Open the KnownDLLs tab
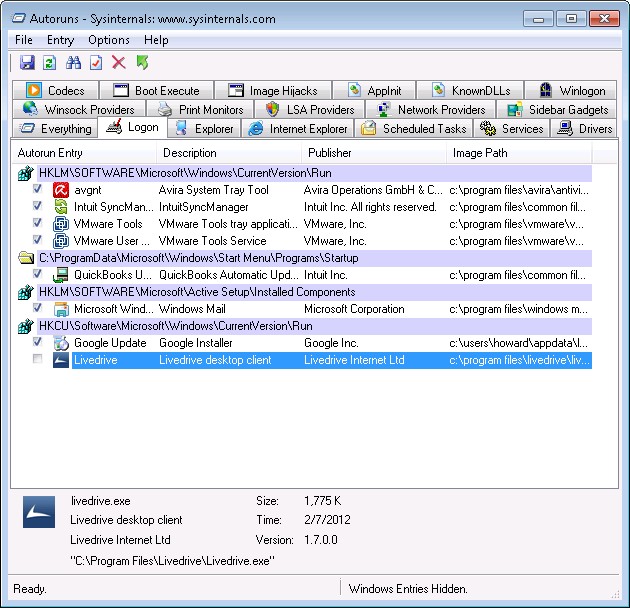 coord(470,90)
